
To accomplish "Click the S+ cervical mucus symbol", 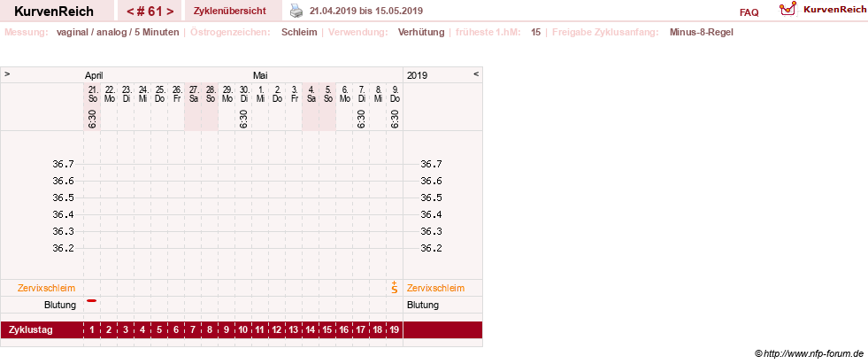I will [394, 287].
